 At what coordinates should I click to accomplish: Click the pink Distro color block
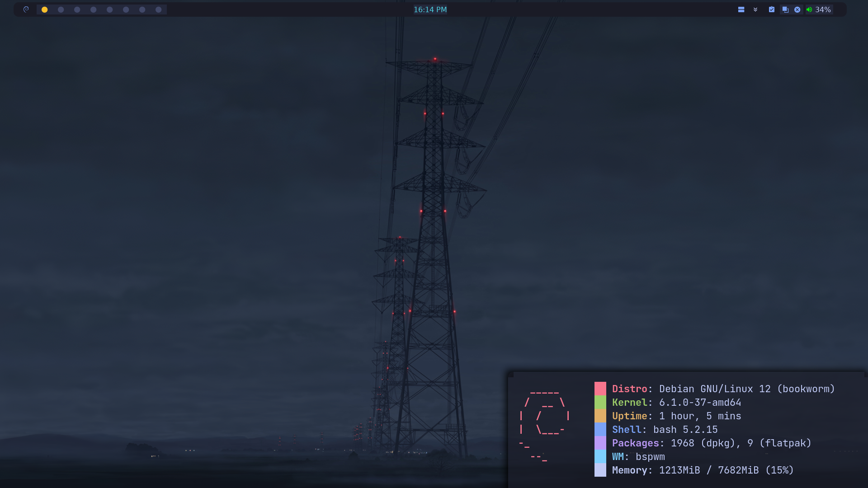coord(600,389)
